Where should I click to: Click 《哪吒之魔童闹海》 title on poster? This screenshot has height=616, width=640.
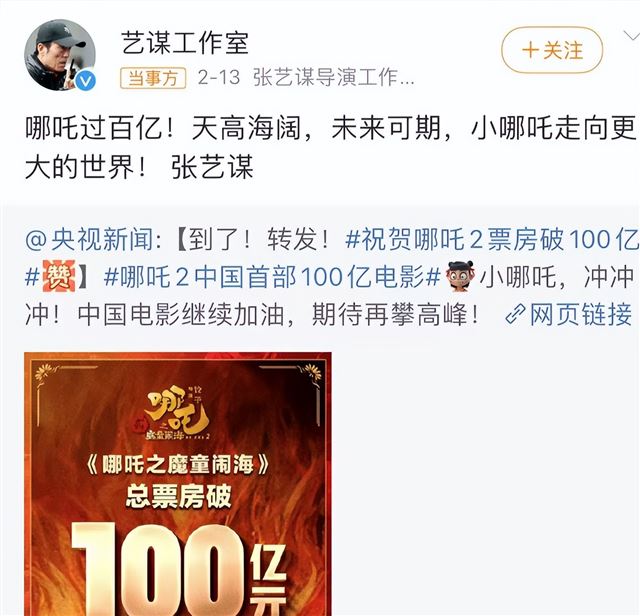point(178,465)
